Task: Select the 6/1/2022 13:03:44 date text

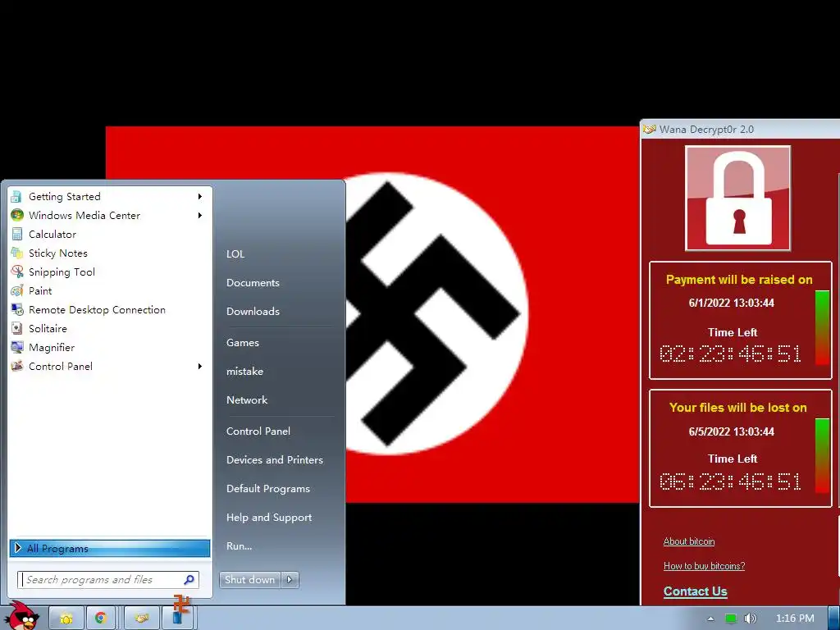Action: point(731,304)
